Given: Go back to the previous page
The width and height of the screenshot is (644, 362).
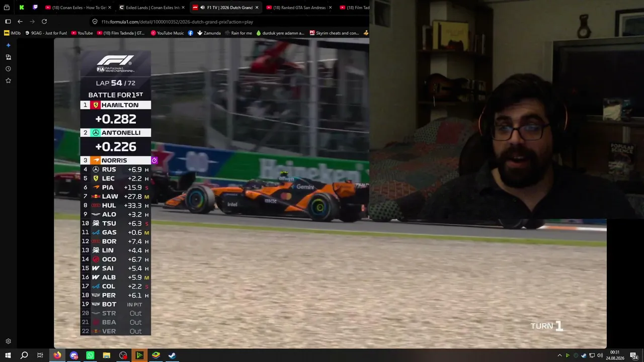Looking at the screenshot, I should point(20,22).
